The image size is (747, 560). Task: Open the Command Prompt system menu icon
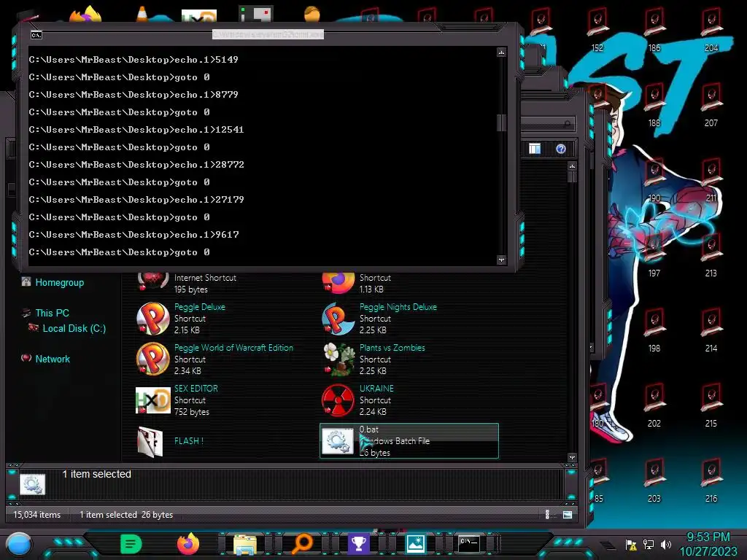[36, 35]
